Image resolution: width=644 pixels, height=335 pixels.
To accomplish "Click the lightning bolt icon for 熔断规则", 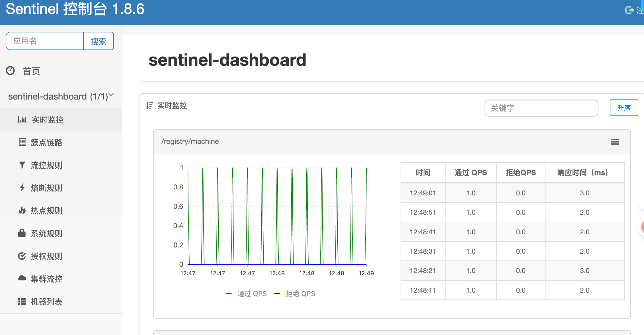I will pos(22,187).
